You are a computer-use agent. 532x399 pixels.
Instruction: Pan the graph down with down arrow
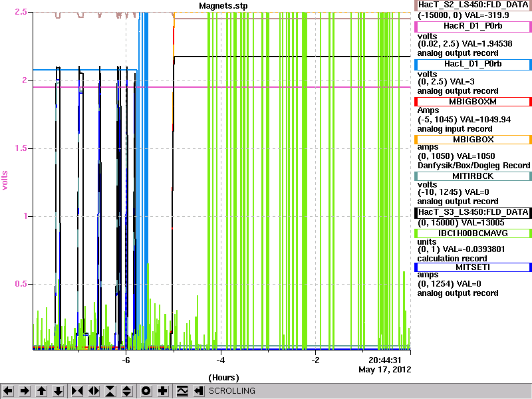58,391
